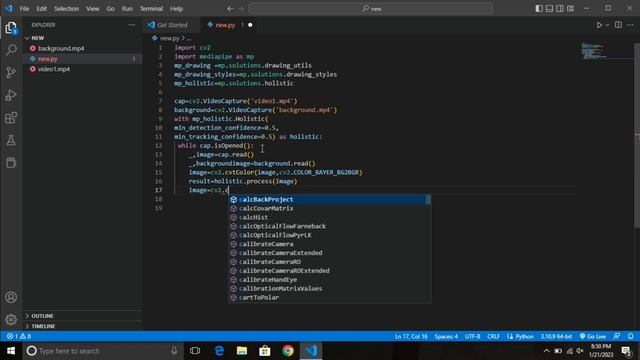Change indentation via Spaces: 4
The image size is (640, 360).
[x=446, y=336]
